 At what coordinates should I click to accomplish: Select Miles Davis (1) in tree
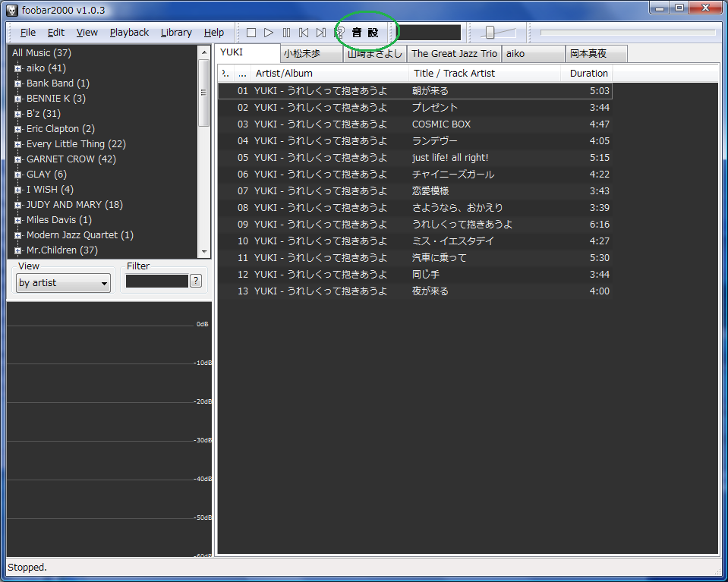coord(59,220)
